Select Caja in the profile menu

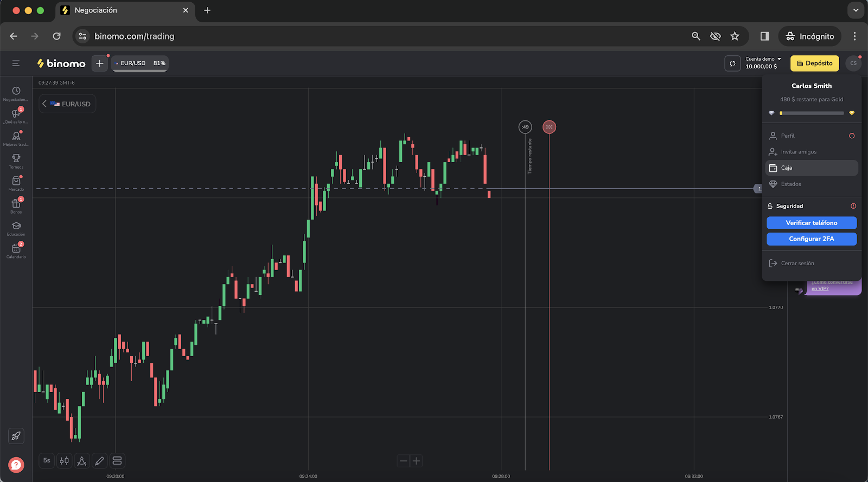(x=811, y=168)
